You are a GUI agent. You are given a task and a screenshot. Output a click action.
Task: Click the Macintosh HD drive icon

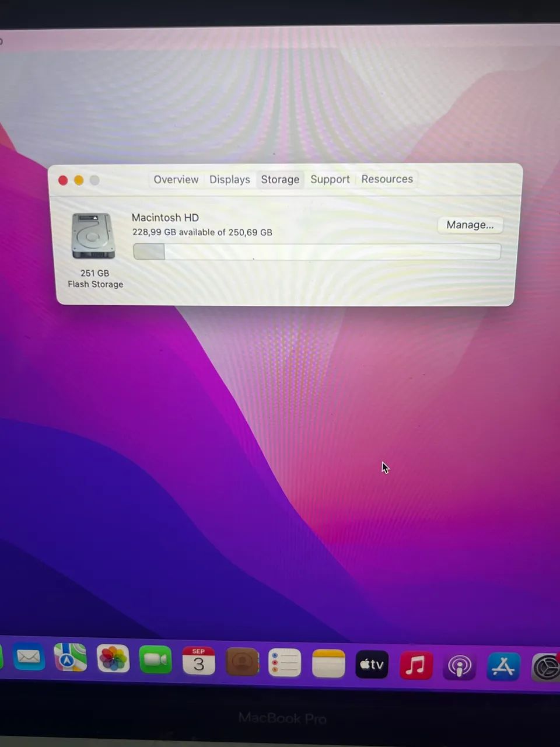pyautogui.click(x=93, y=236)
